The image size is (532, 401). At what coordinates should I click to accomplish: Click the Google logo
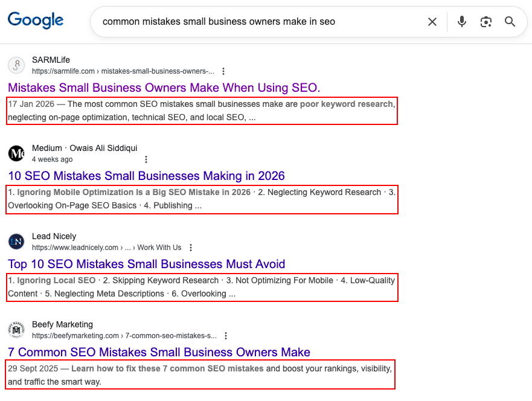(35, 21)
